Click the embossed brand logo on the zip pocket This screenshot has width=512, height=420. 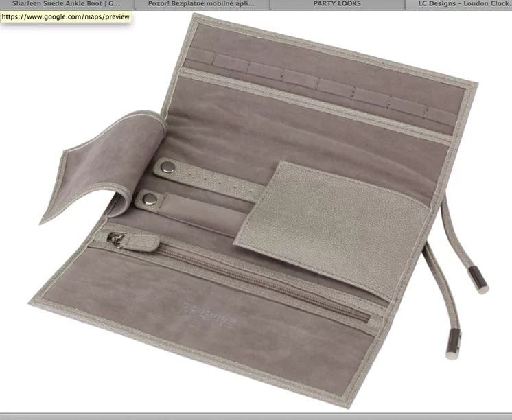[x=207, y=313]
